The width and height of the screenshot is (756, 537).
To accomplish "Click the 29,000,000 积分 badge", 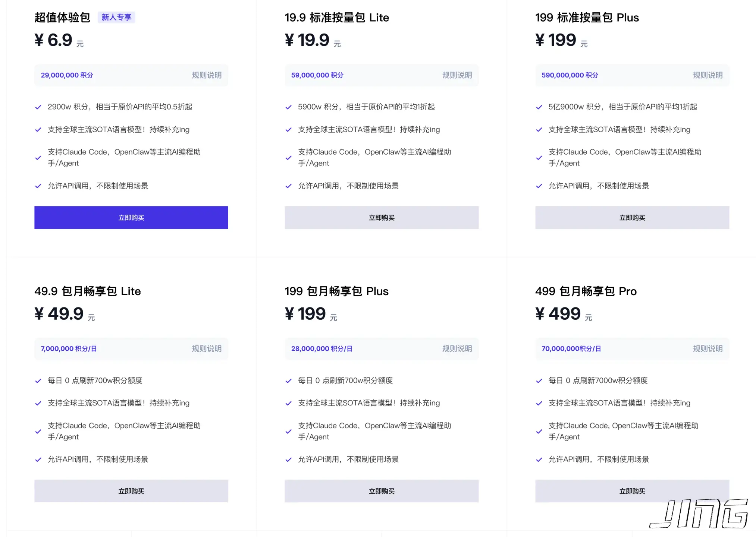I will pyautogui.click(x=67, y=75).
